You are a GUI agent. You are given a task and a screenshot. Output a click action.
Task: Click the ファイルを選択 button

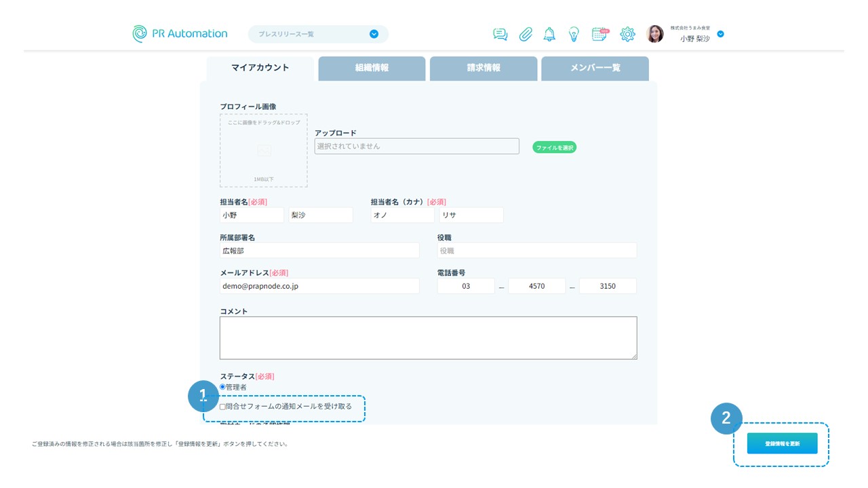tap(554, 147)
